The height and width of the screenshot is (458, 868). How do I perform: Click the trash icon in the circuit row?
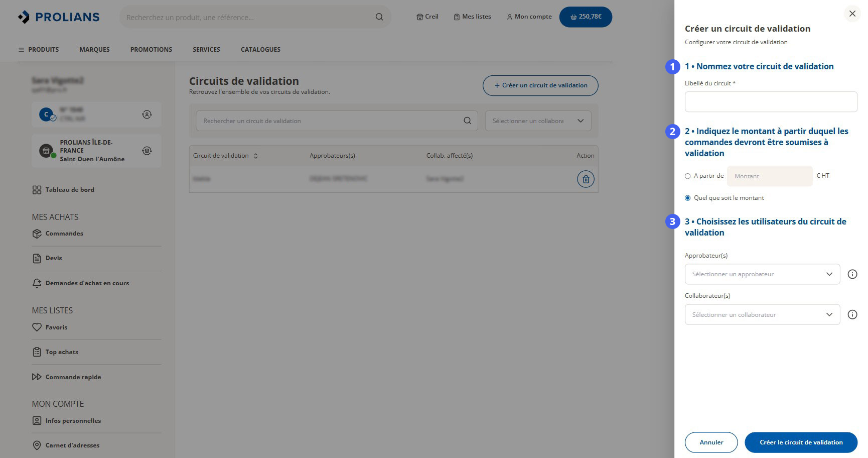(x=586, y=179)
